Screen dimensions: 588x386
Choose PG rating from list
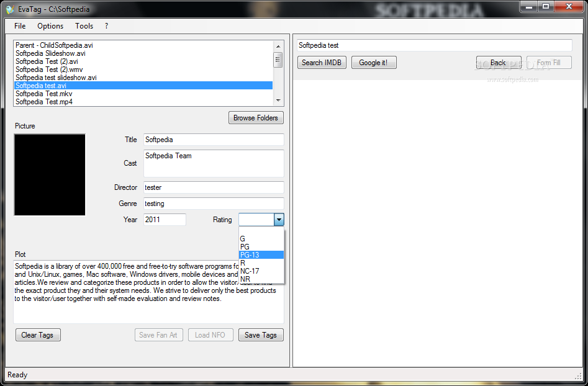(261, 246)
